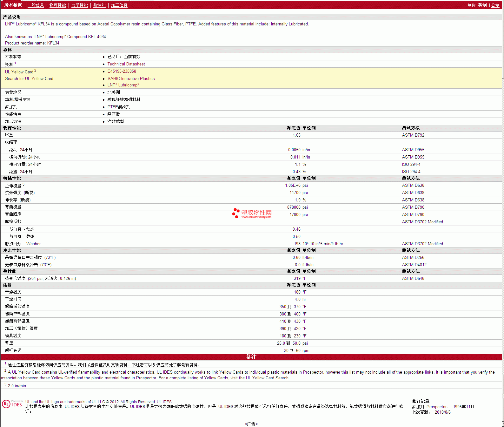Viewport: 504px width, 427px height.
Task: Click footnote 1 next to 资料
Action: 15,63
